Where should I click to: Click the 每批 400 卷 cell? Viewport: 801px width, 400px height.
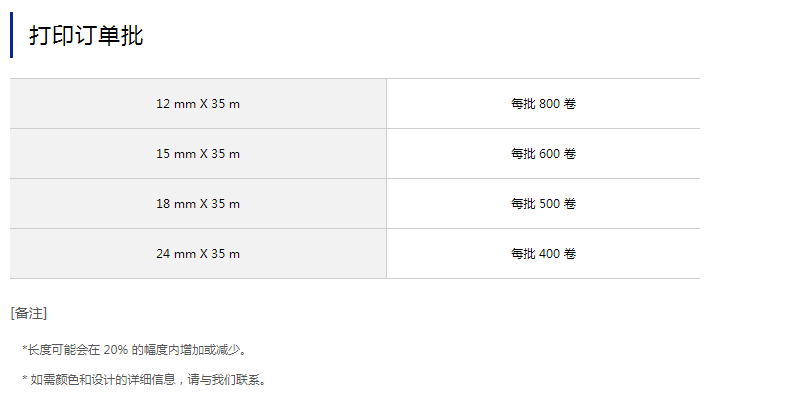(543, 254)
